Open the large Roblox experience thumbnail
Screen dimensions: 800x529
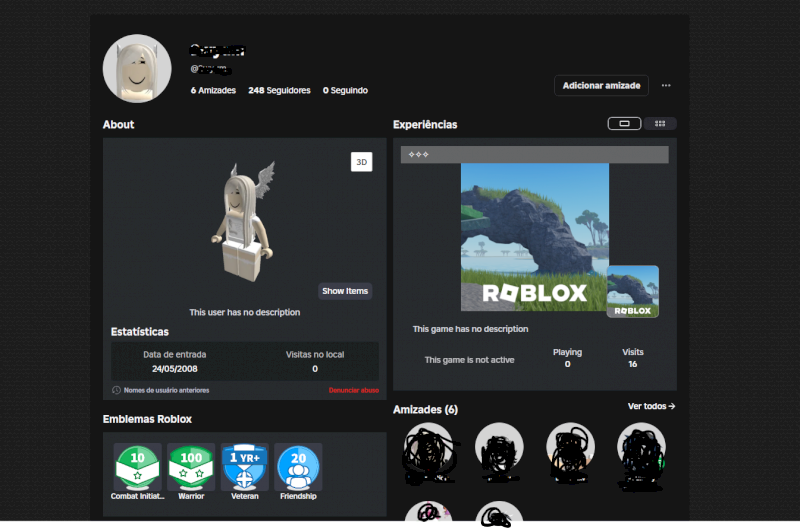(x=535, y=237)
